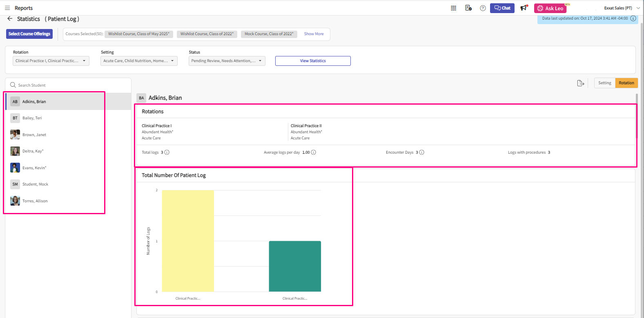
Task: Click the Show More courses link
Action: coord(314,34)
